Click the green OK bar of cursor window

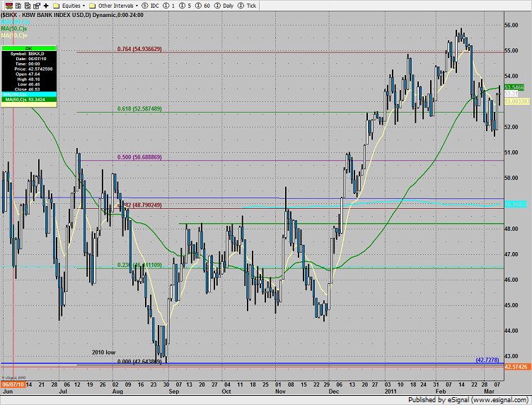pyautogui.click(x=29, y=49)
